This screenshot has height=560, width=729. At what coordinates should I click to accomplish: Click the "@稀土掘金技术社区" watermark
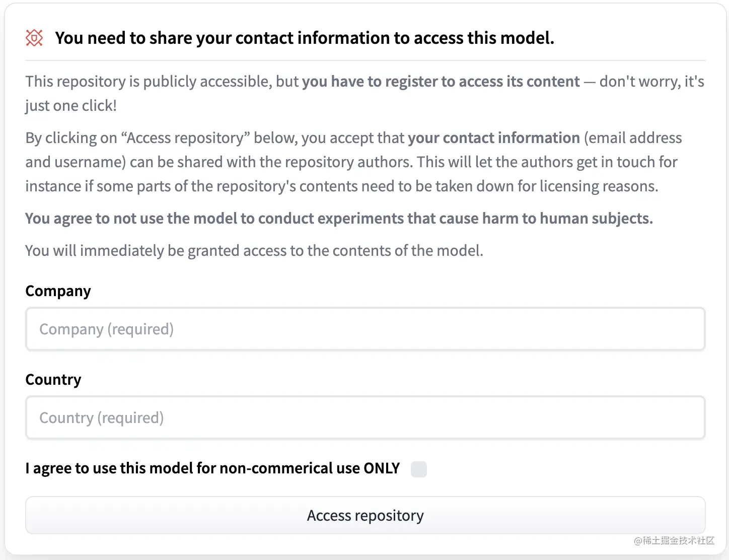tap(674, 541)
